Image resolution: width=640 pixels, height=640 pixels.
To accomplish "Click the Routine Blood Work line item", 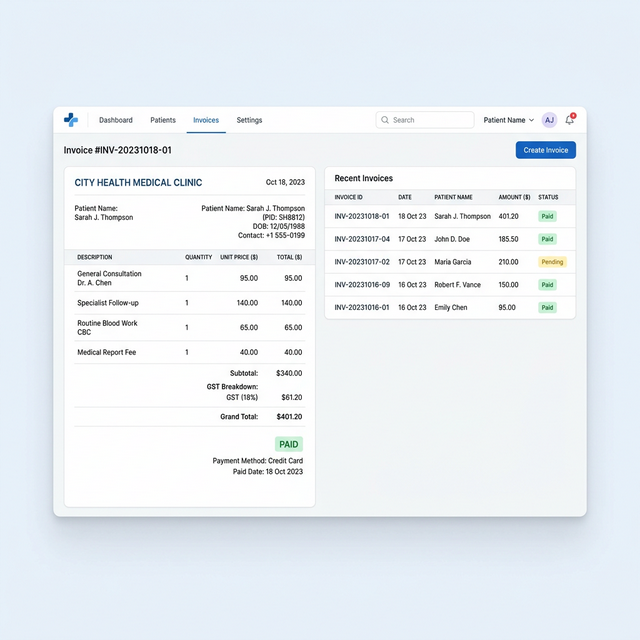I will tap(190, 328).
